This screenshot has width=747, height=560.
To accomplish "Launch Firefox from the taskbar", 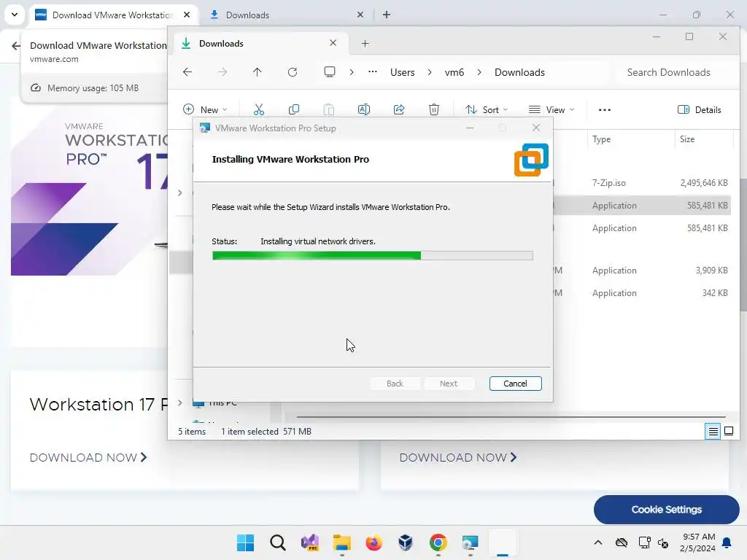I will (374, 542).
